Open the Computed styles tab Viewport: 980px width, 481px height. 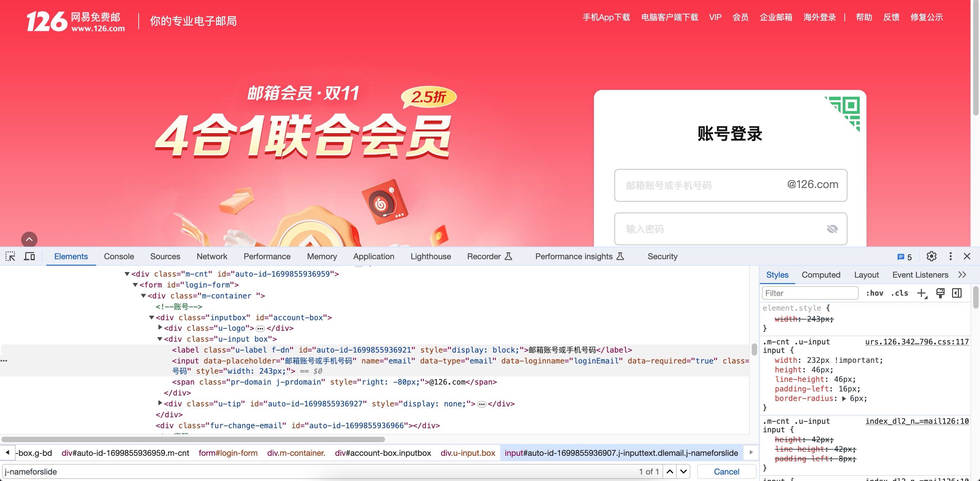pos(821,275)
